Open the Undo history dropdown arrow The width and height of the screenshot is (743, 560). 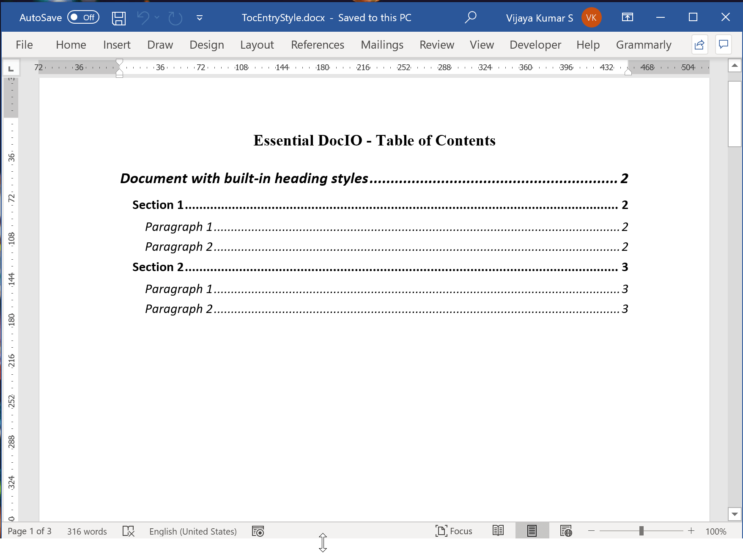point(157,17)
